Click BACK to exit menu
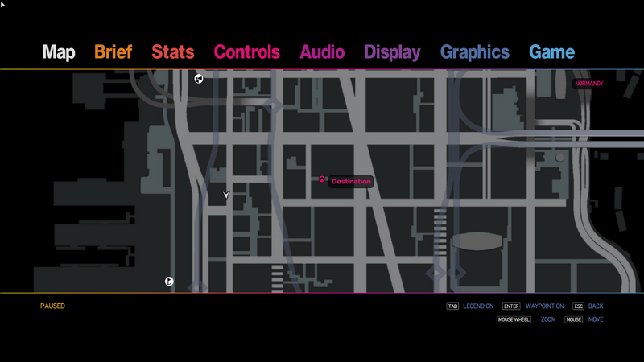This screenshot has height=362, width=644. coord(596,306)
